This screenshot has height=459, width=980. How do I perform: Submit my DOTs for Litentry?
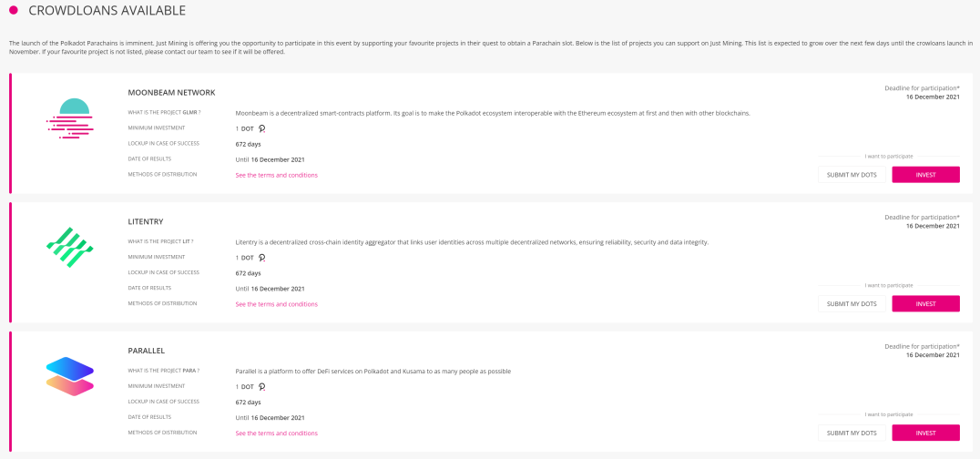tap(852, 304)
